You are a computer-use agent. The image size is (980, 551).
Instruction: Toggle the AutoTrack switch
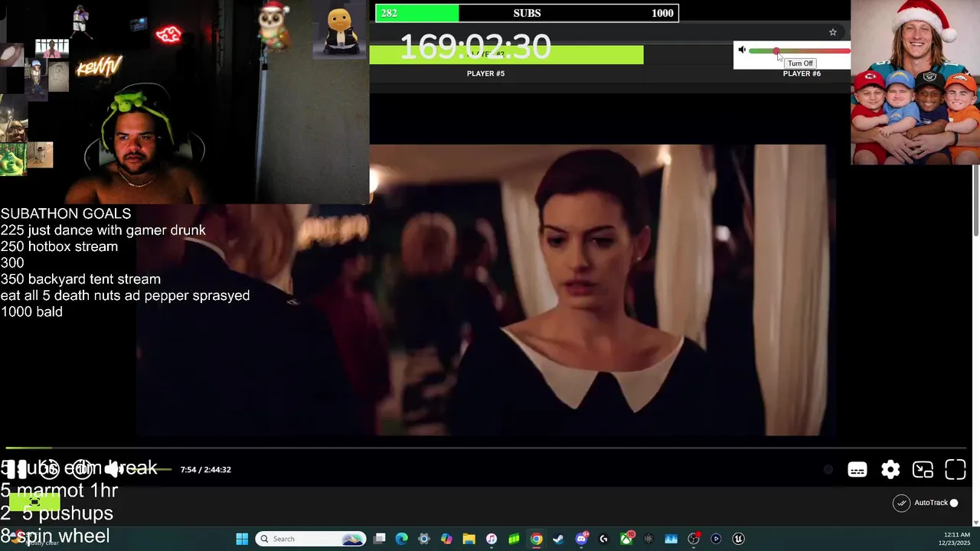point(954,503)
